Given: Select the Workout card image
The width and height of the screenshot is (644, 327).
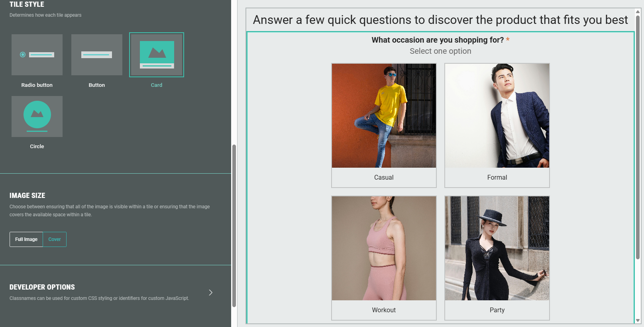Looking at the screenshot, I should pyautogui.click(x=384, y=248).
